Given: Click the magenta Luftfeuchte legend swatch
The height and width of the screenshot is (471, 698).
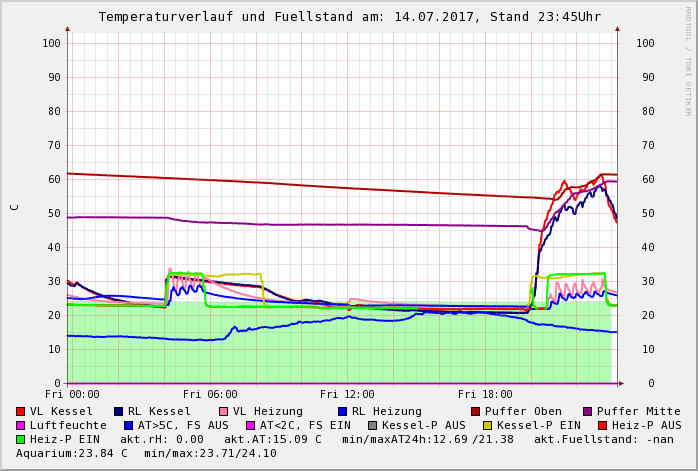Looking at the screenshot, I should tap(21, 426).
